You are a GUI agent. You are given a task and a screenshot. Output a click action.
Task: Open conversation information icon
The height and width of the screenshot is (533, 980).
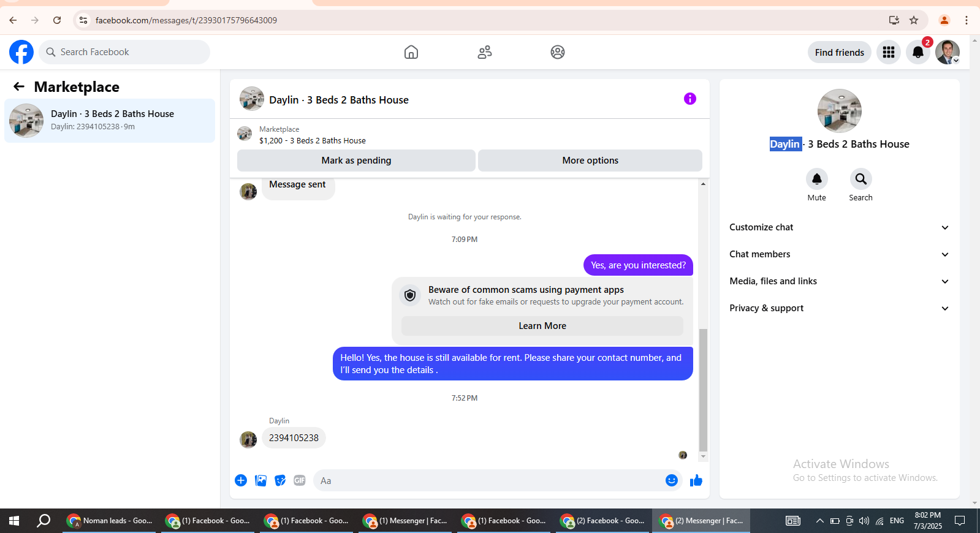pyautogui.click(x=690, y=99)
